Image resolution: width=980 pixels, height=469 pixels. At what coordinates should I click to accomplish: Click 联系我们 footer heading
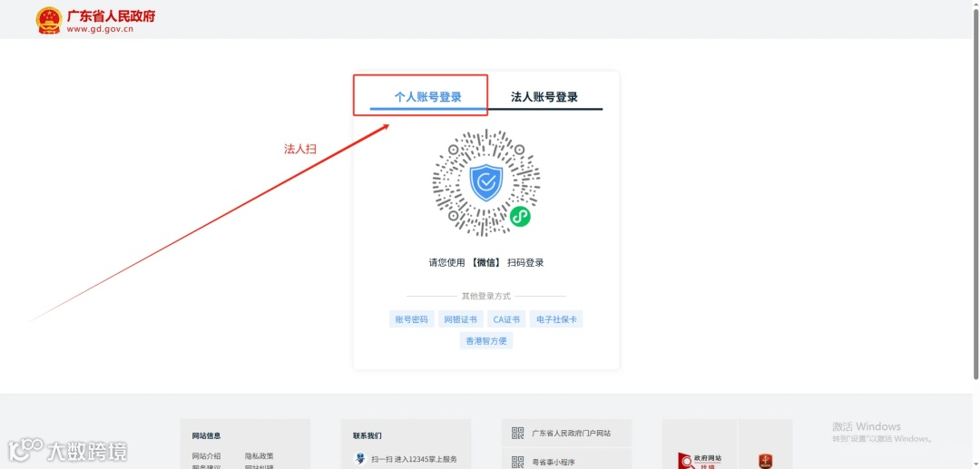(367, 436)
